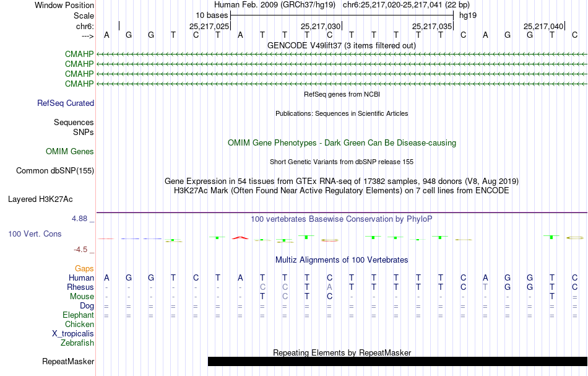
Task: Select the Mouse alignment row label
Action: [82, 297]
